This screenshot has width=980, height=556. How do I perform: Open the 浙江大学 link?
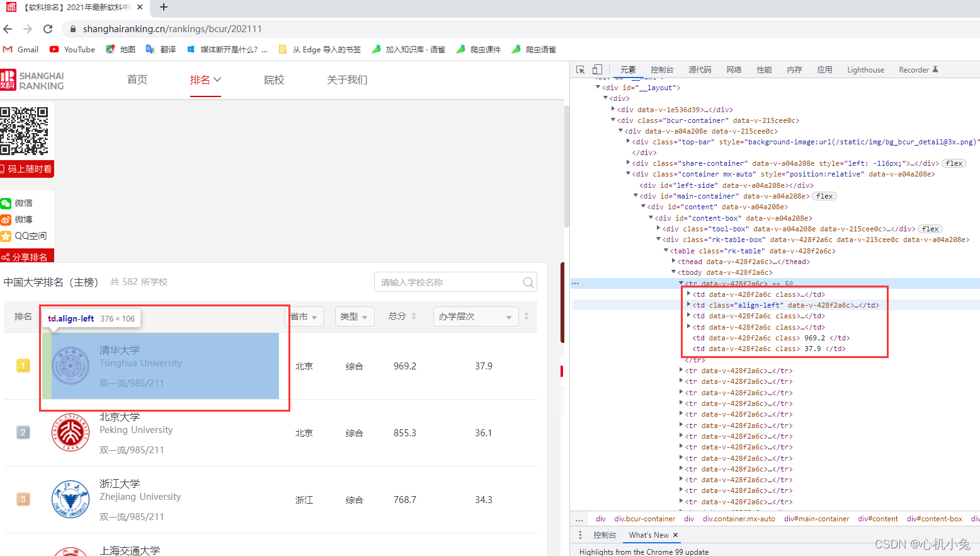click(x=120, y=484)
